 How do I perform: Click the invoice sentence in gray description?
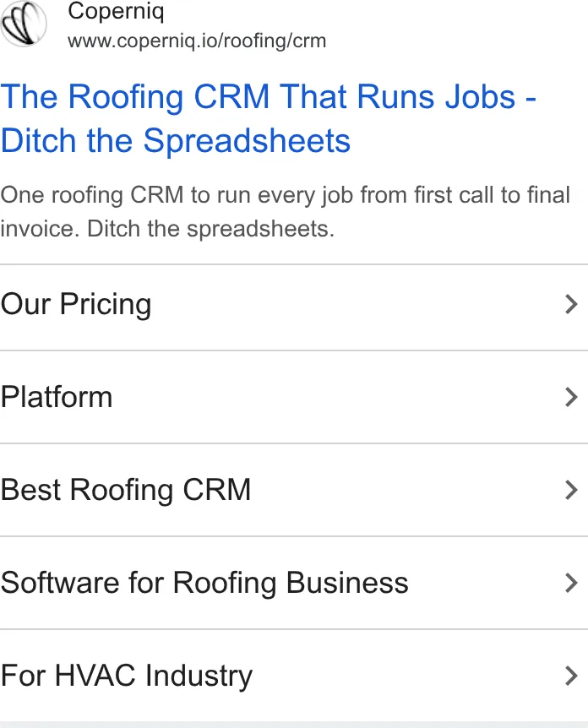click(x=167, y=229)
